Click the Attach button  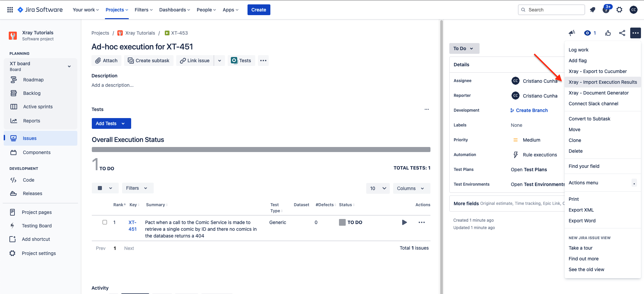click(106, 61)
